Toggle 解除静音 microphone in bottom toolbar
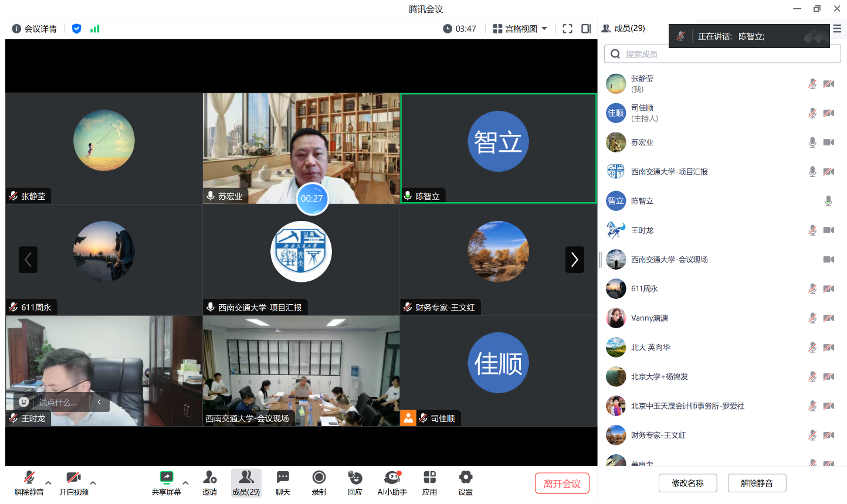 [x=29, y=478]
